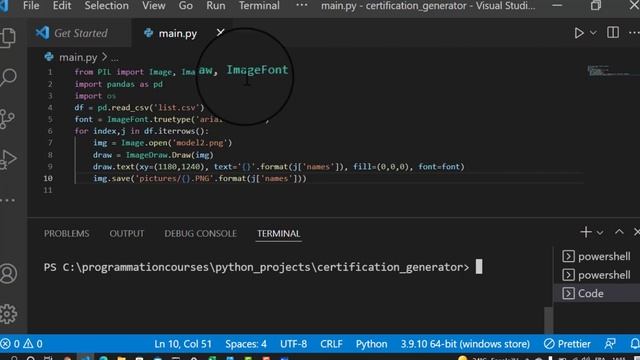Change line endings via CRLF
This screenshot has width=640, height=360.
tap(331, 344)
